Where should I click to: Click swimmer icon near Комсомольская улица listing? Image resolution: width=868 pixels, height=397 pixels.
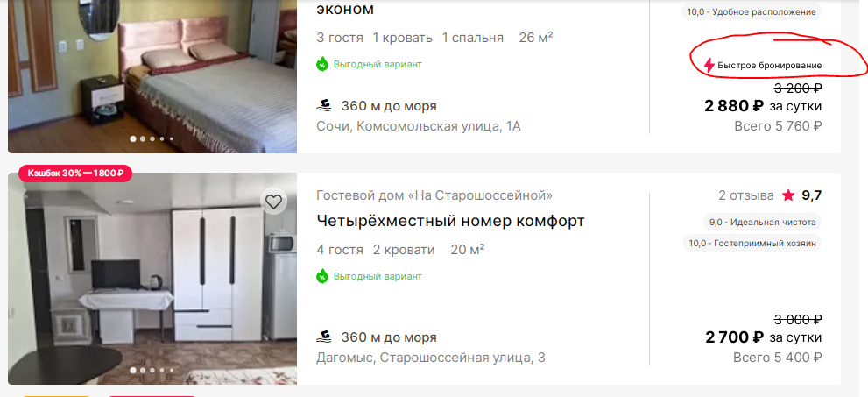pos(324,105)
